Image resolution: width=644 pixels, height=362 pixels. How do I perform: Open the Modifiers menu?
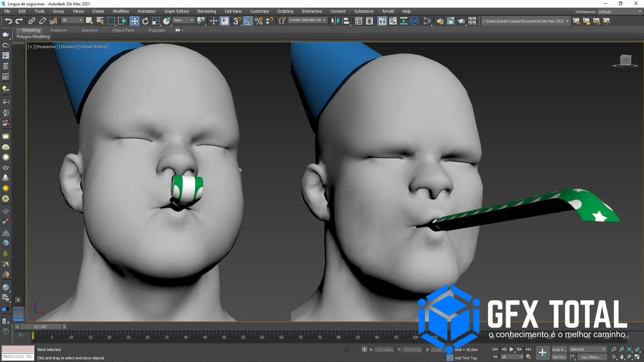coord(121,11)
